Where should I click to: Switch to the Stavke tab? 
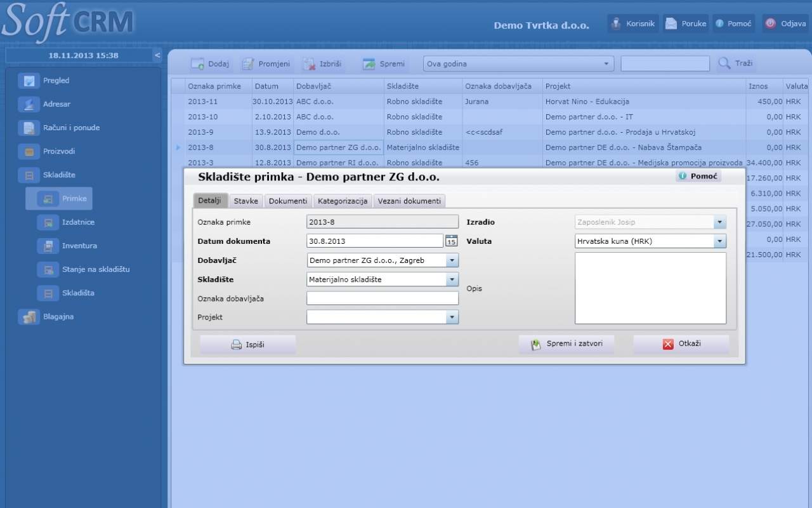click(246, 201)
